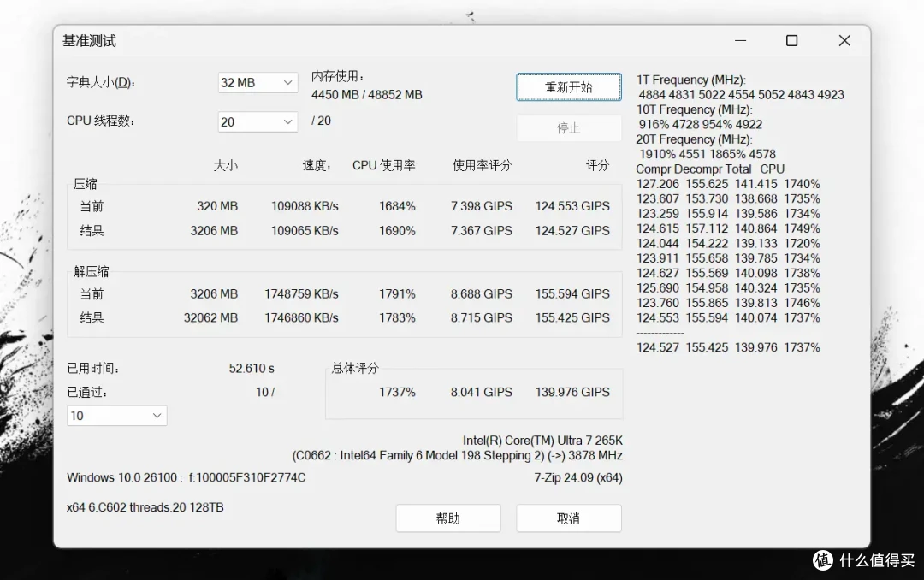Click the compression result speed 109065 KB/s
The image size is (924, 580).
click(305, 231)
